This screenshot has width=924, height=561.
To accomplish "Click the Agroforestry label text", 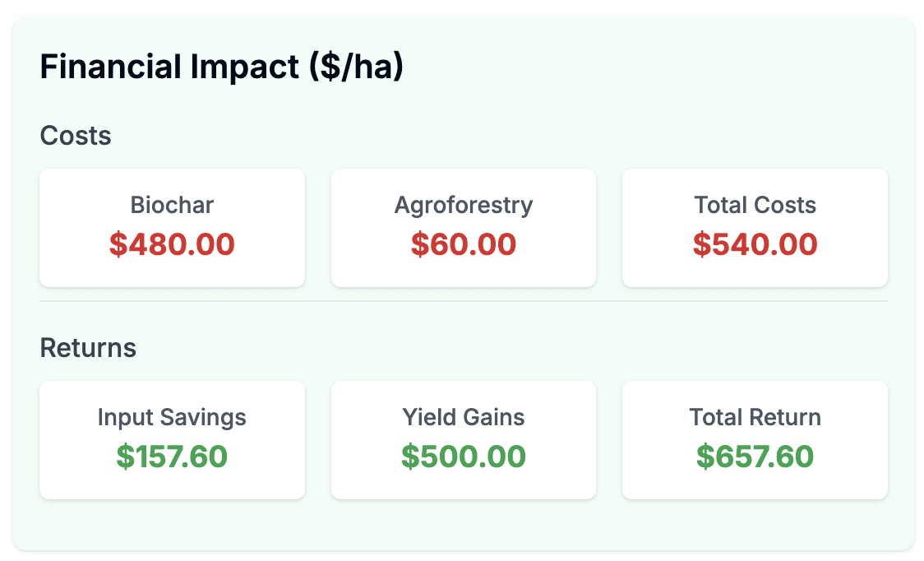I will [x=463, y=206].
